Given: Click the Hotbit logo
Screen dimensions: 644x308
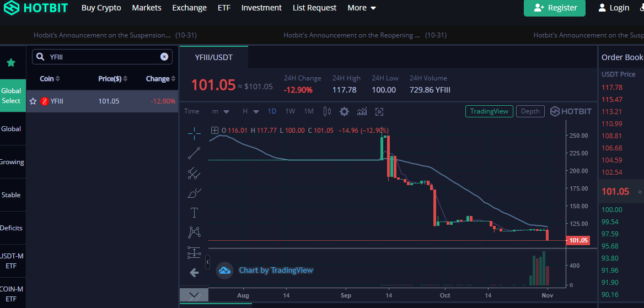Looking at the screenshot, I should 36,7.
